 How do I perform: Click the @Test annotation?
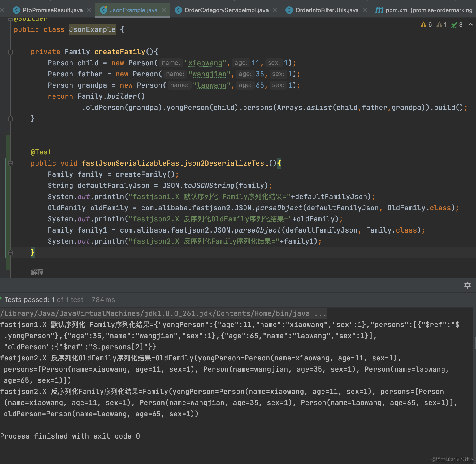(41, 152)
